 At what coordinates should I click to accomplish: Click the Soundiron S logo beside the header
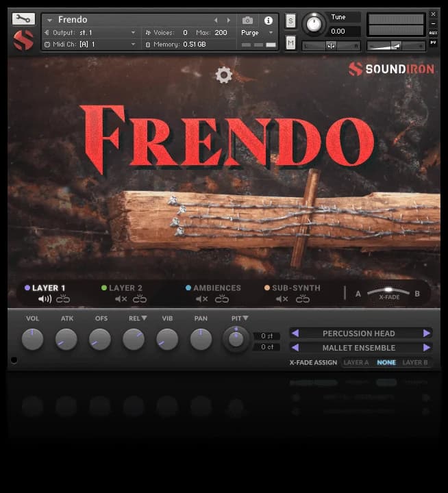click(23, 40)
